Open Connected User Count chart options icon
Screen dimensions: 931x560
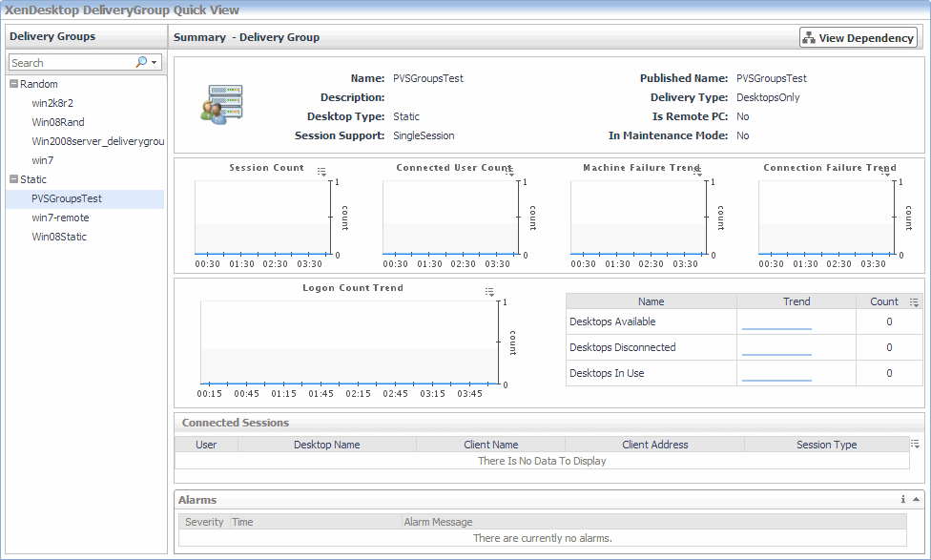coord(509,172)
